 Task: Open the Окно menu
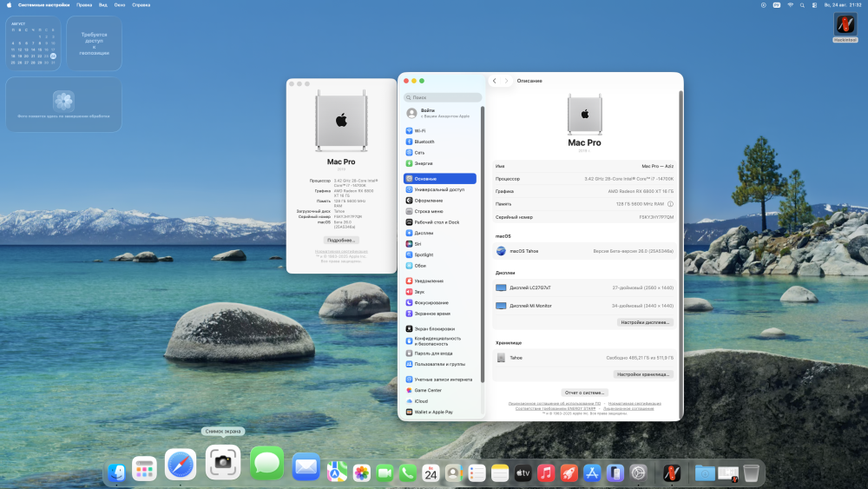120,5
